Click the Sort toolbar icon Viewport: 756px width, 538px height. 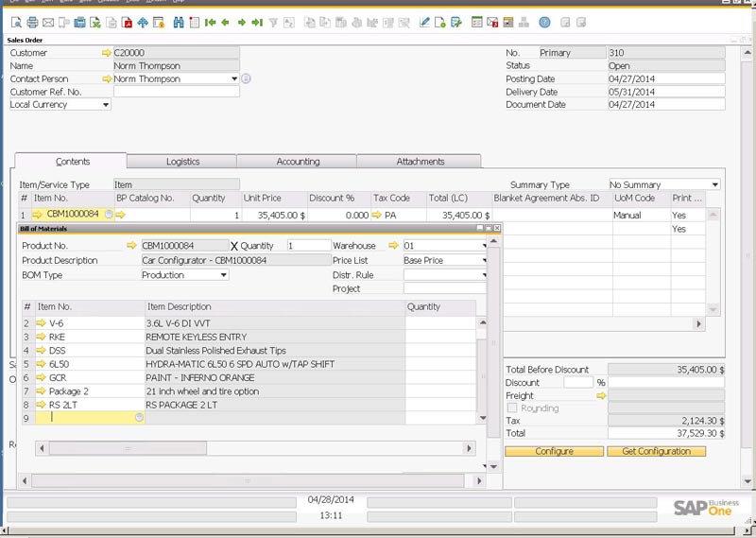tap(289, 22)
